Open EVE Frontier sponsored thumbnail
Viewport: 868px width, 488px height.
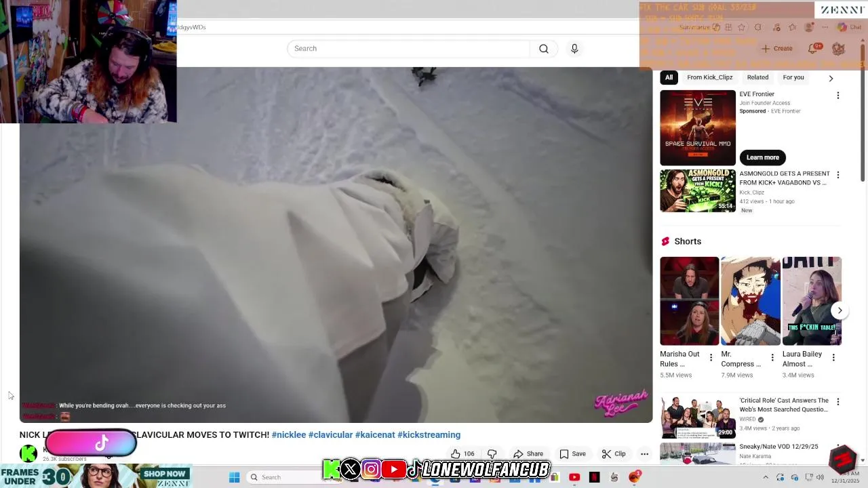698,127
